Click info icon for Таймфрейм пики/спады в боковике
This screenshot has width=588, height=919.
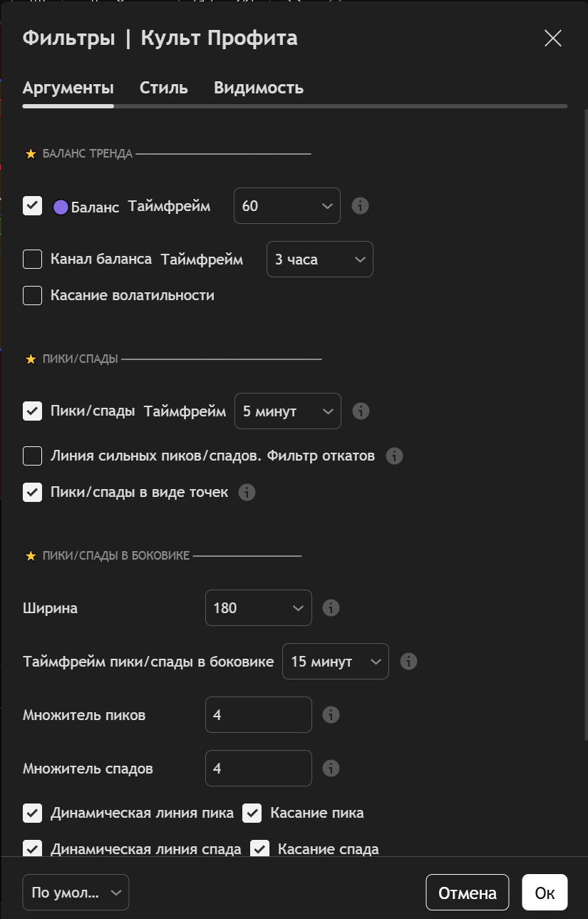point(408,662)
